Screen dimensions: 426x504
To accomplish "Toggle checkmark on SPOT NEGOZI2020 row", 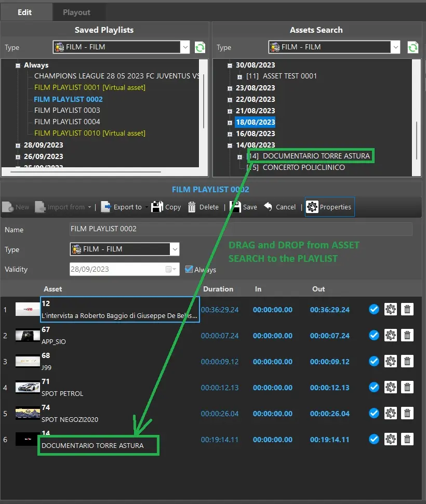I will [x=374, y=414].
